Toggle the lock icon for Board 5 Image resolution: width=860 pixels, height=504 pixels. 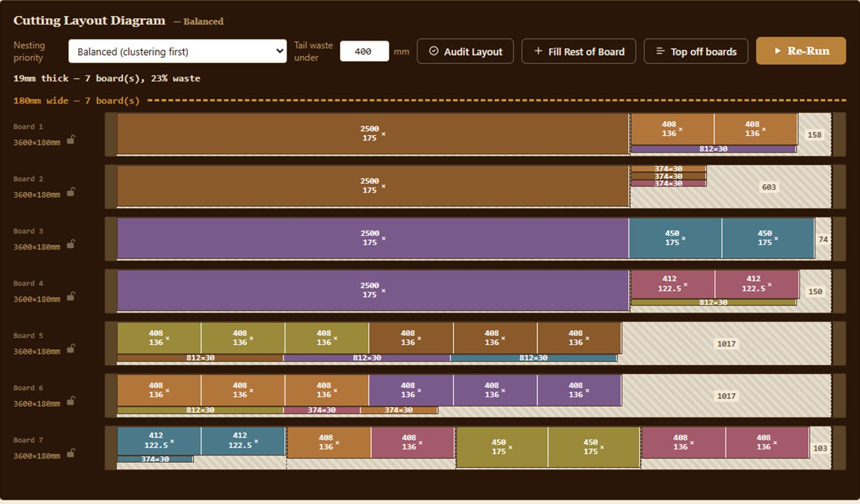click(x=71, y=349)
